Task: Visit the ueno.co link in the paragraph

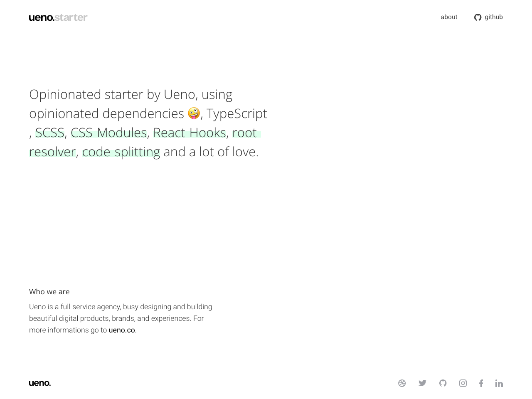Action: pyautogui.click(x=122, y=330)
